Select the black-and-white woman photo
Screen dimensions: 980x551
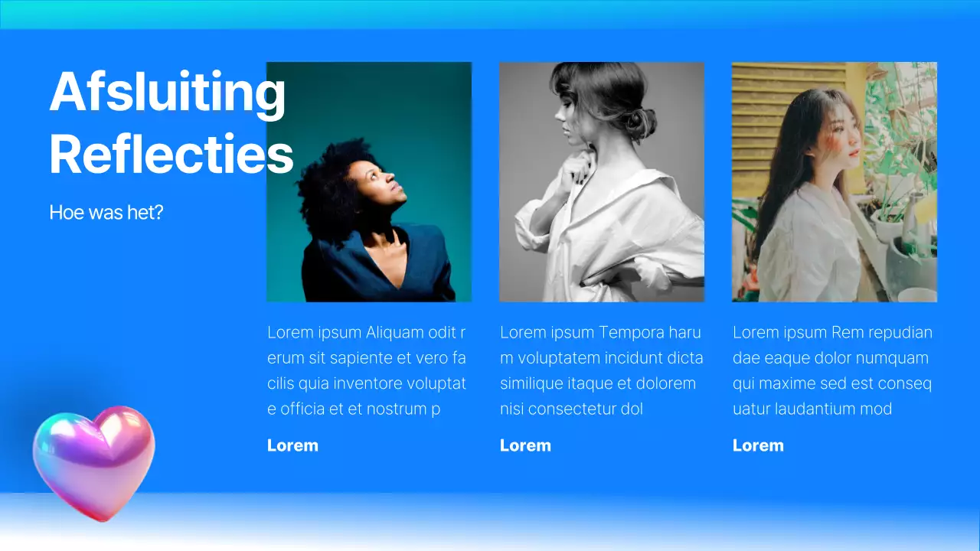point(602,182)
